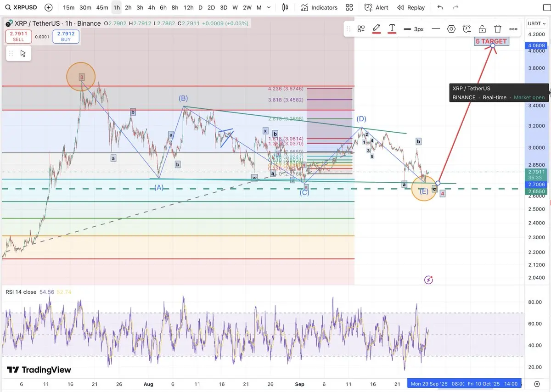Open the candlestick chart type selector
Viewport: 551px width, 392px height.
(x=285, y=7)
